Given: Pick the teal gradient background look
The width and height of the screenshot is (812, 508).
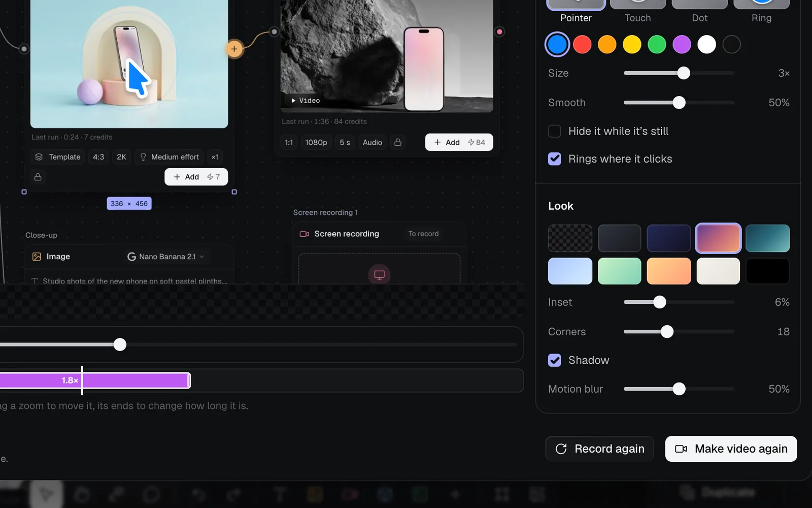Looking at the screenshot, I should (767, 238).
